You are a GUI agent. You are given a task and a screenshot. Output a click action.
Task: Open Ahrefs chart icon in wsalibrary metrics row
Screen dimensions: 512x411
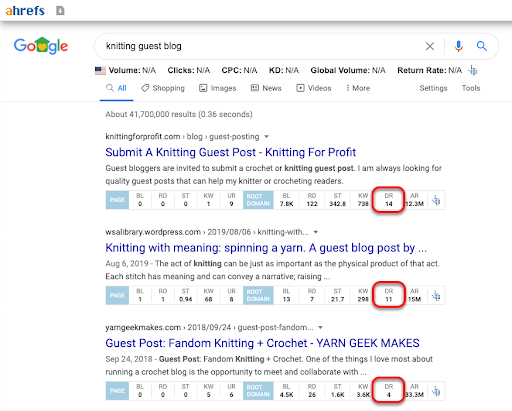[436, 295]
